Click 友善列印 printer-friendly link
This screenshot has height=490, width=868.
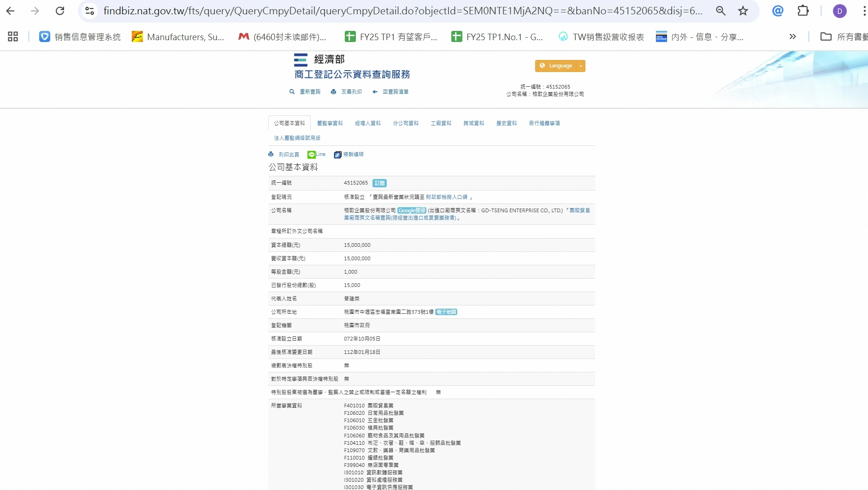tap(346, 92)
